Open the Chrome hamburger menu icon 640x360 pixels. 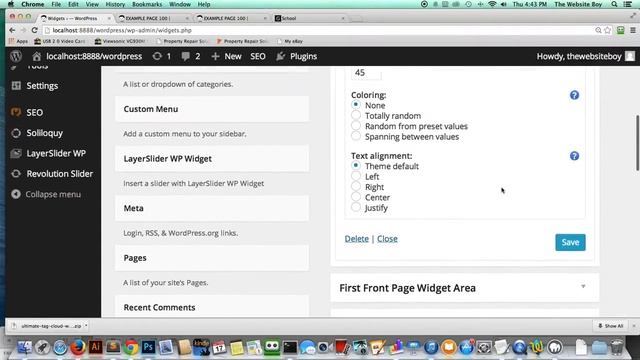point(633,30)
